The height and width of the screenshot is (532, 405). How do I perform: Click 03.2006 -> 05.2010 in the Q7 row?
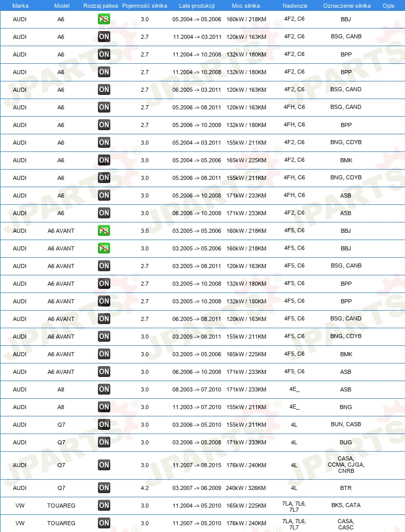(x=197, y=425)
